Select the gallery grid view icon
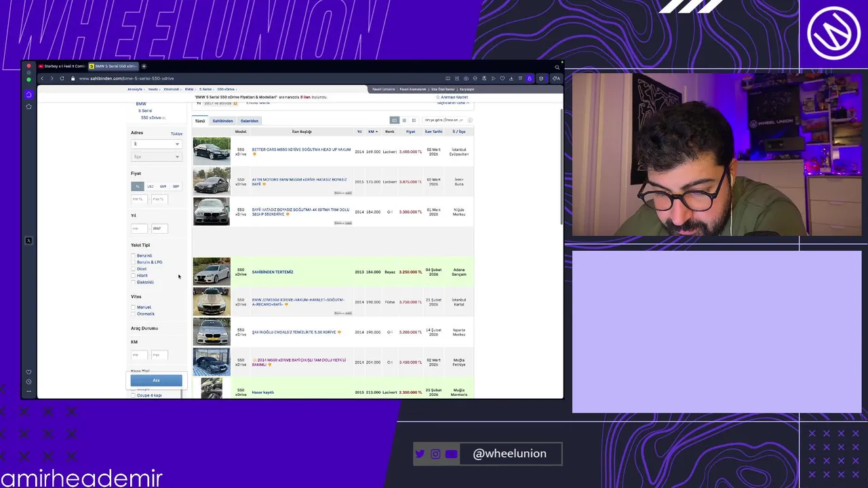This screenshot has height=488, width=868. click(414, 121)
